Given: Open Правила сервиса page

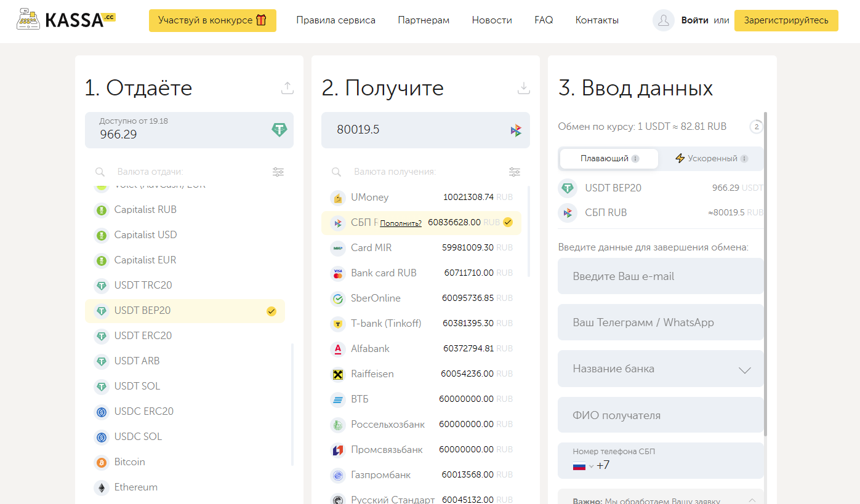Looking at the screenshot, I should 336,20.
